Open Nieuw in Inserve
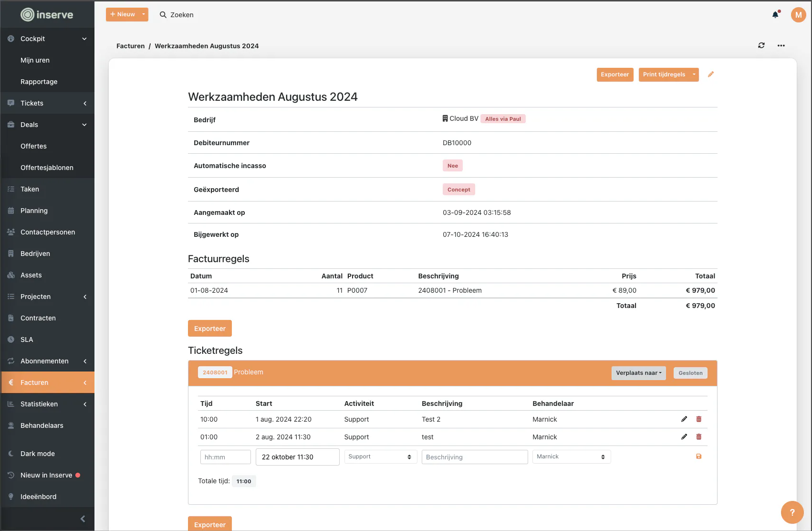Image resolution: width=812 pixels, height=531 pixels. (x=47, y=475)
